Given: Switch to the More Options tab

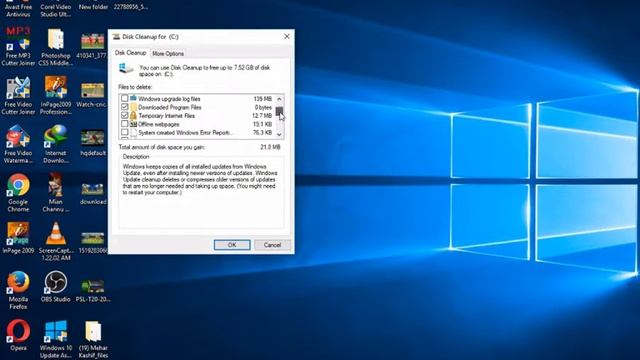Looking at the screenshot, I should [168, 53].
